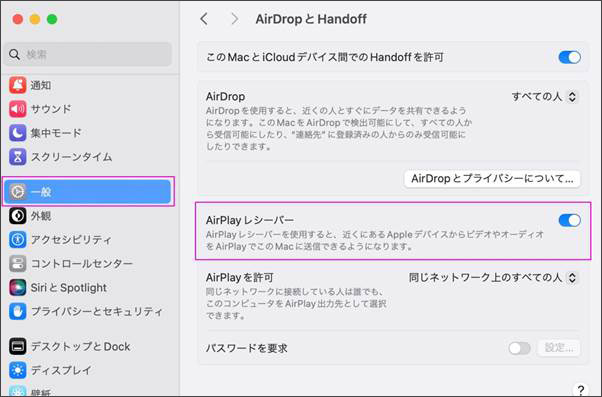Image resolution: width=602 pixels, height=397 pixels.
Task: Open the サウンド speaker icon
Action: [x=18, y=109]
